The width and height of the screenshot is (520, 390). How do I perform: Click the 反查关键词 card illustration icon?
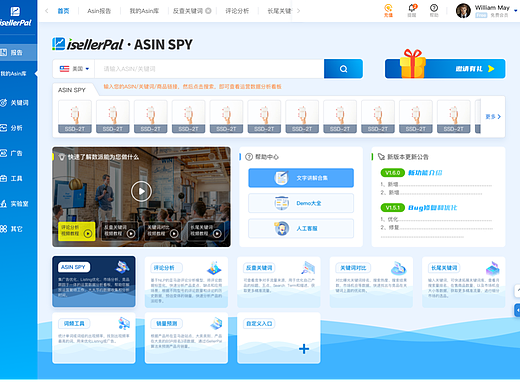coord(308,268)
